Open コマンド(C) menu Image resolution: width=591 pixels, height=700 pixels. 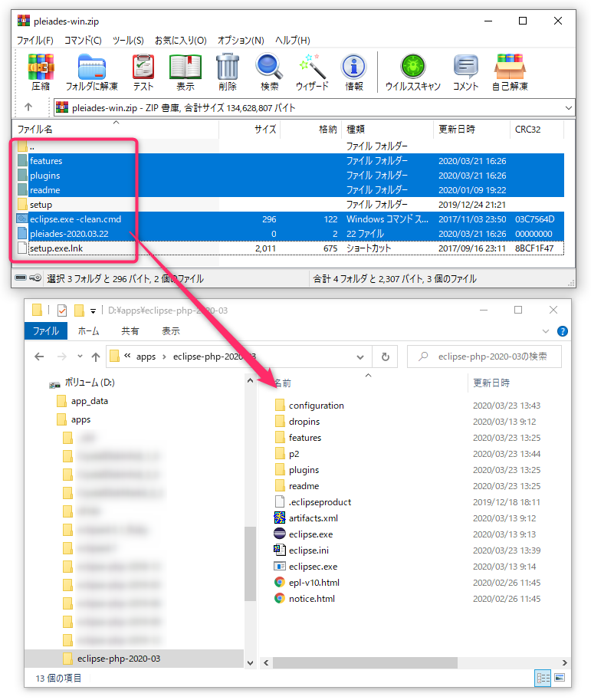coord(83,40)
